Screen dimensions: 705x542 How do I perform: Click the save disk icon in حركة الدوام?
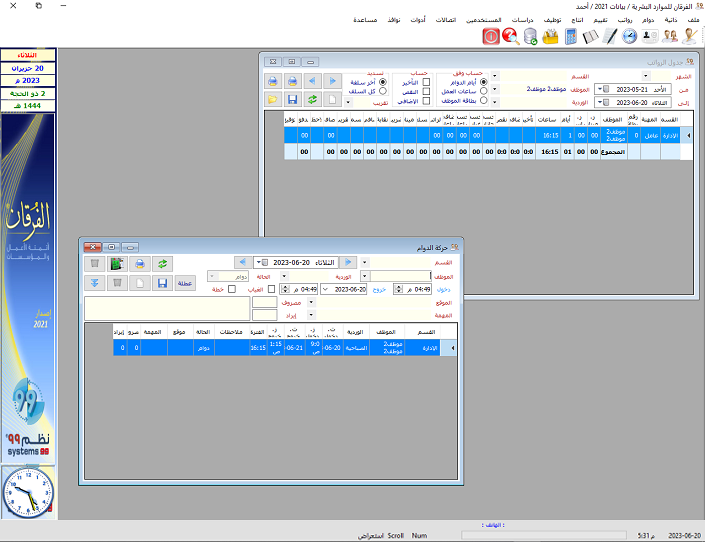point(161,283)
